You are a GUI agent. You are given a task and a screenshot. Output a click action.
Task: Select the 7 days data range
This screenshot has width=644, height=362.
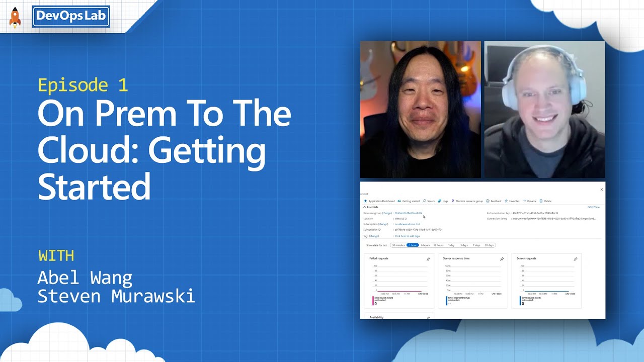point(476,245)
